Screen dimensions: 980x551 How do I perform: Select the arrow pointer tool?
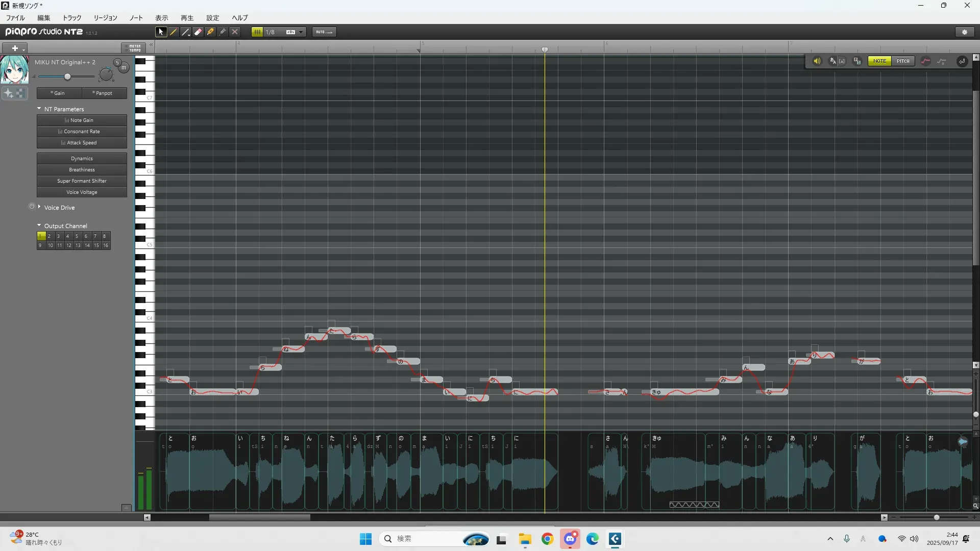(161, 32)
